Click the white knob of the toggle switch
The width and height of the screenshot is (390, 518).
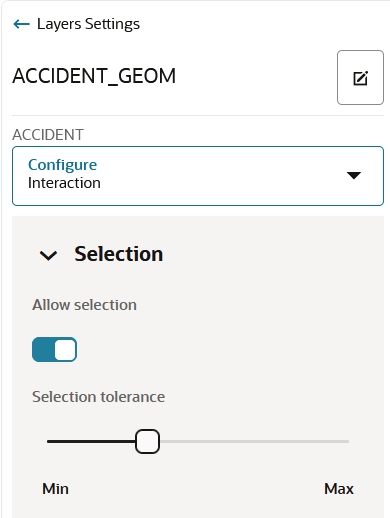[65, 350]
